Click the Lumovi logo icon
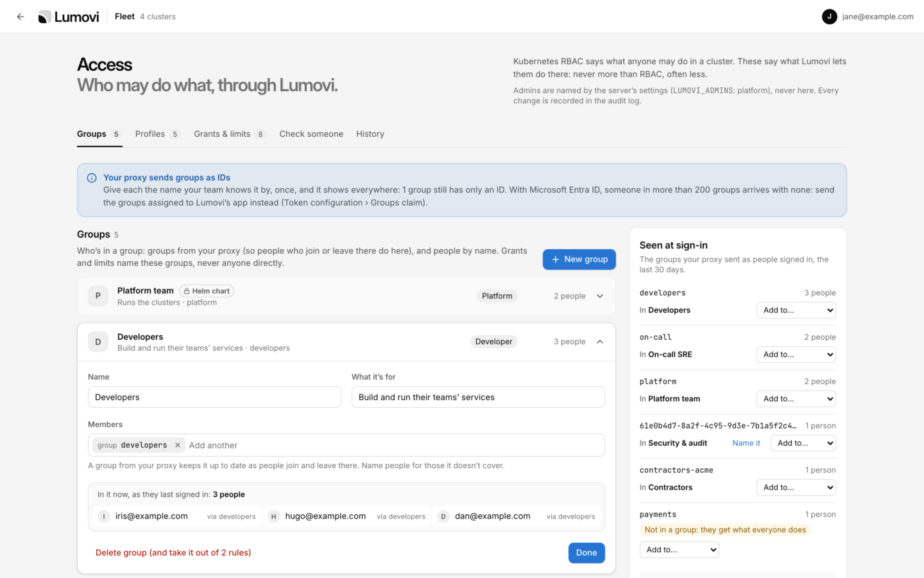Viewport: 924px width, 578px height. (x=44, y=17)
